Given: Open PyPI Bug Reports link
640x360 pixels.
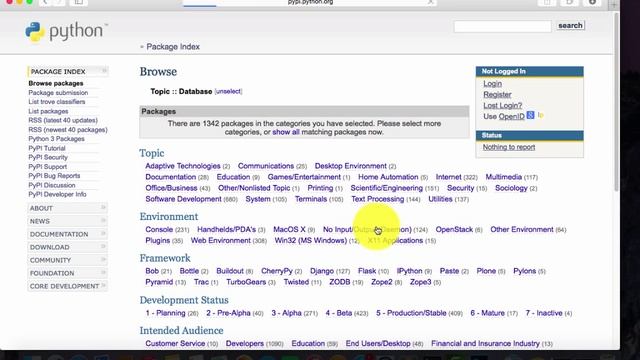Looking at the screenshot, I should 54,176.
